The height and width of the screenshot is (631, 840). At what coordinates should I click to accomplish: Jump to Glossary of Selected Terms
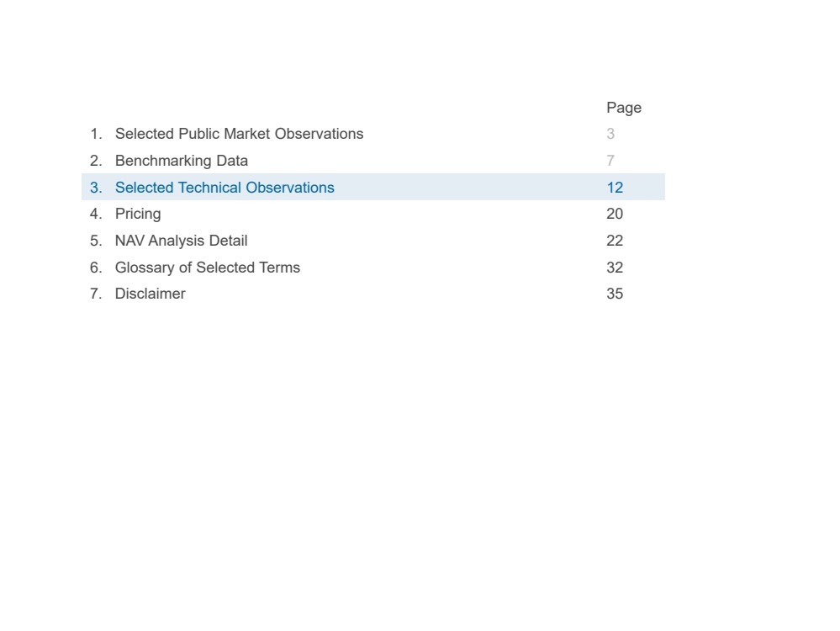[208, 268]
